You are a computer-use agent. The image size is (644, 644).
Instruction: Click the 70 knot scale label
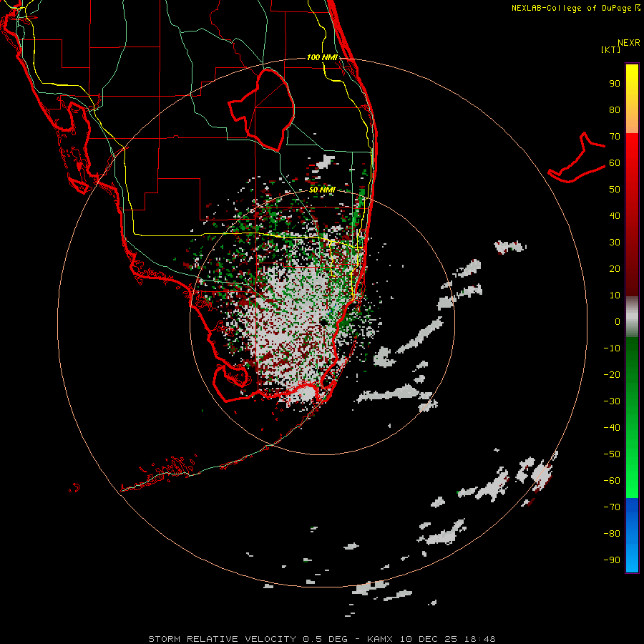click(x=615, y=137)
